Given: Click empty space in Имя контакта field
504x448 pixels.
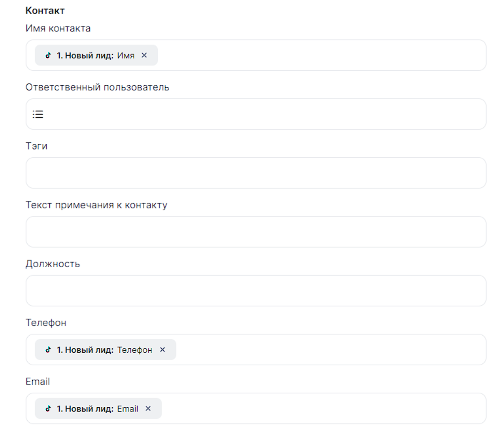Looking at the screenshot, I should pos(319,55).
